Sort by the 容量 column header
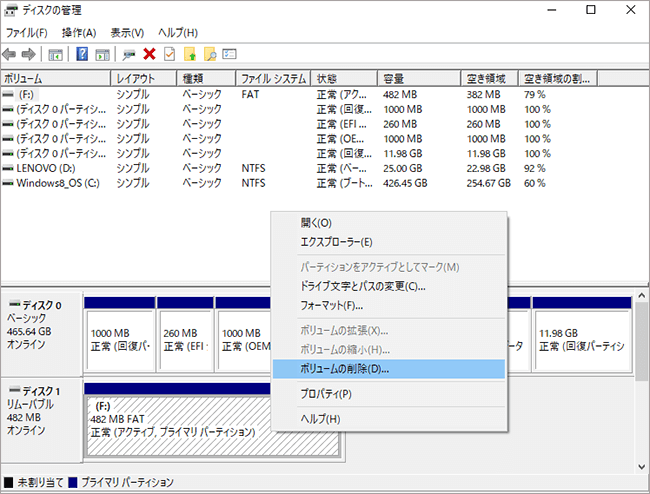650x494 pixels. tap(419, 78)
